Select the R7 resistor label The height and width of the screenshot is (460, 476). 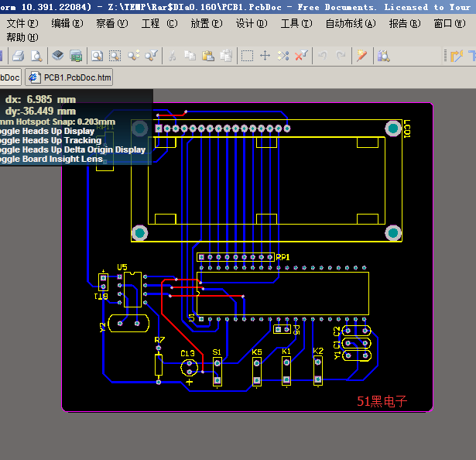click(x=159, y=340)
